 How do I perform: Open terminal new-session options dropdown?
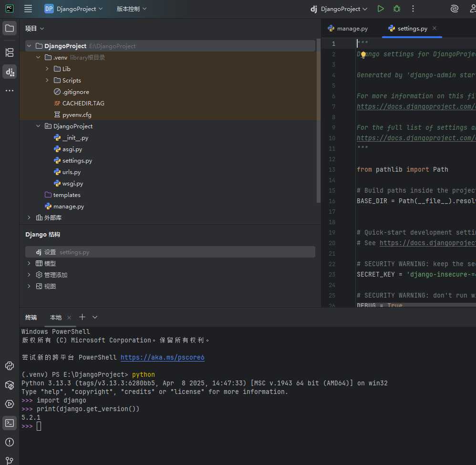(x=95, y=317)
